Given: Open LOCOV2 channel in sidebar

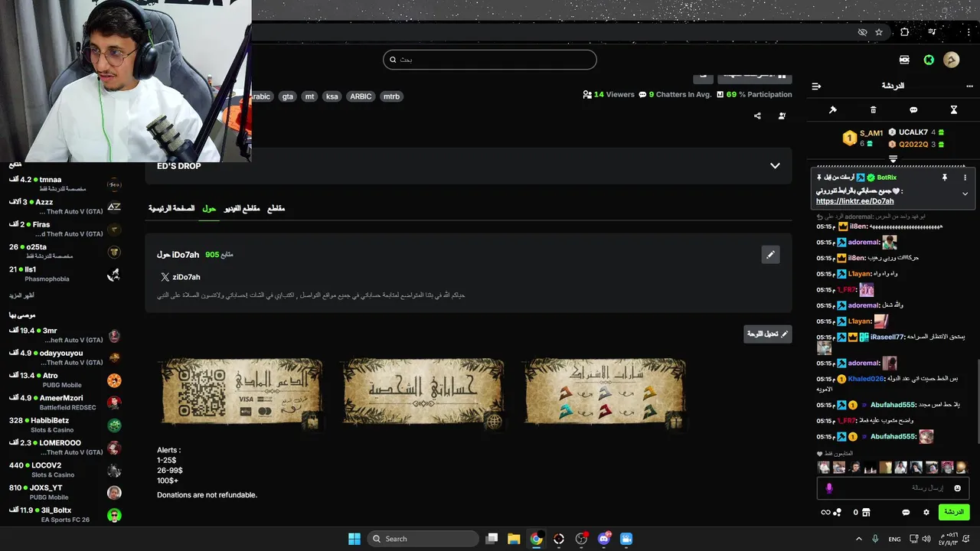Looking at the screenshot, I should pos(65,470).
